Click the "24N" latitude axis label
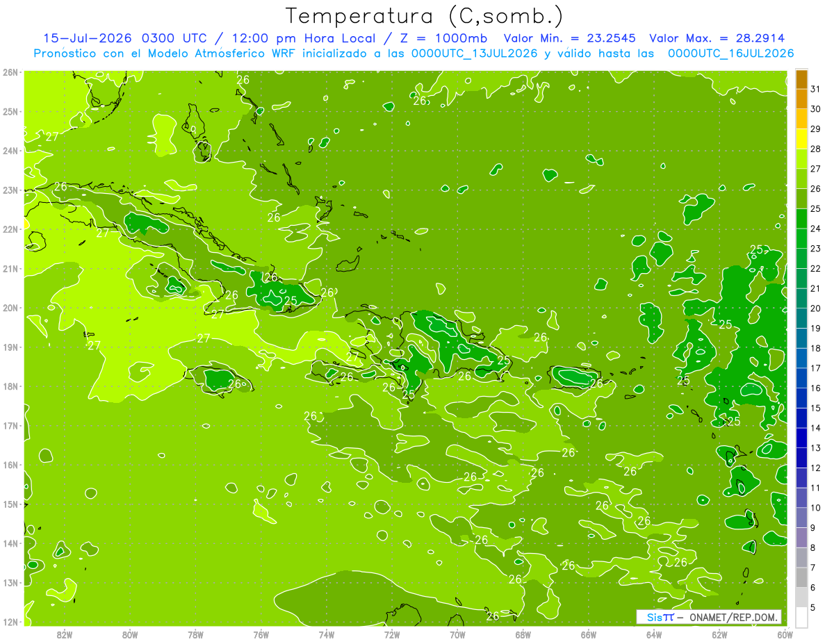 click(10, 151)
